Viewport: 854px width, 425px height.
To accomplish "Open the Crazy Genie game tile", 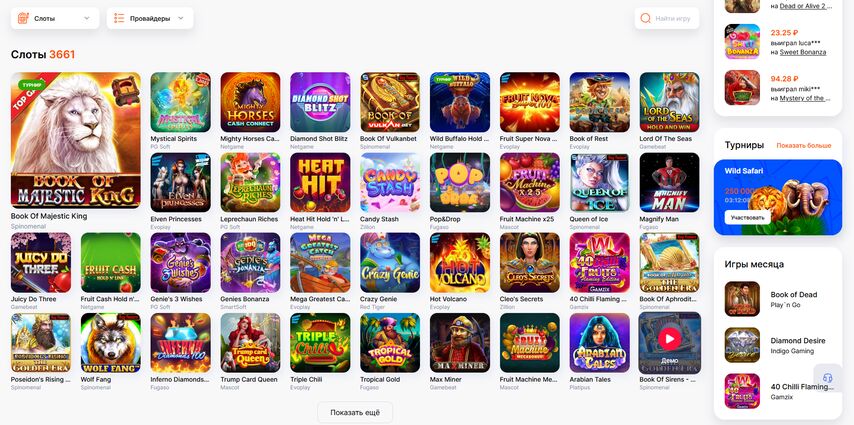I will 390,263.
